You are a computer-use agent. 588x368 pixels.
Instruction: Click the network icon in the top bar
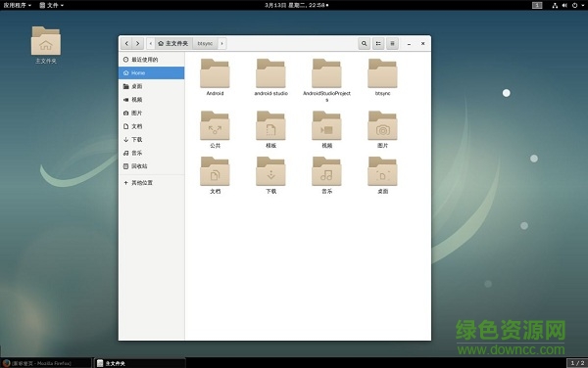point(555,5)
